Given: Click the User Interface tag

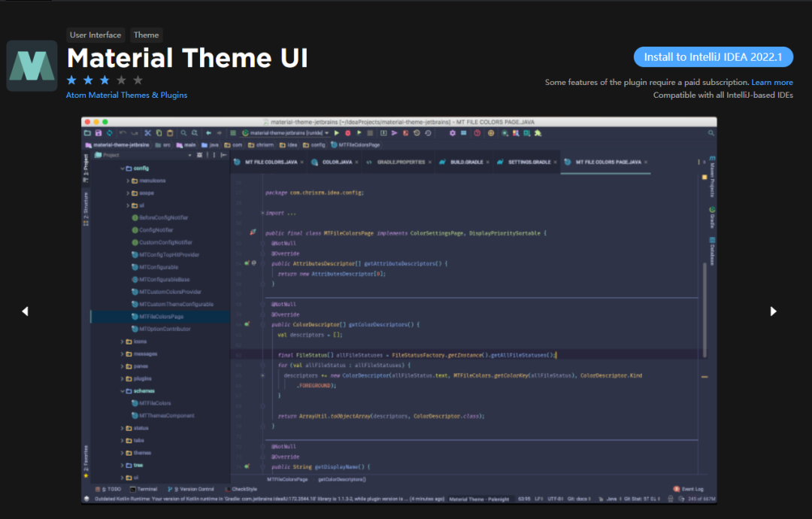Looking at the screenshot, I should pyautogui.click(x=95, y=35).
